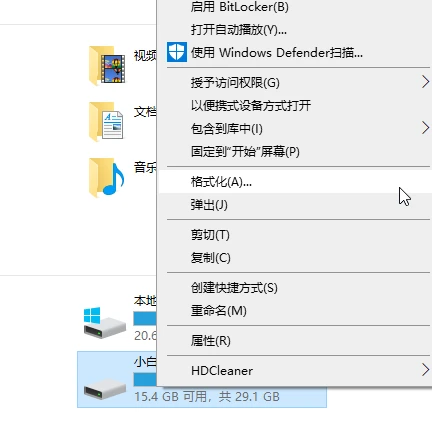Image resolution: width=432 pixels, height=422 pixels.
Task: Open the Videos folder icon
Action: (x=107, y=66)
